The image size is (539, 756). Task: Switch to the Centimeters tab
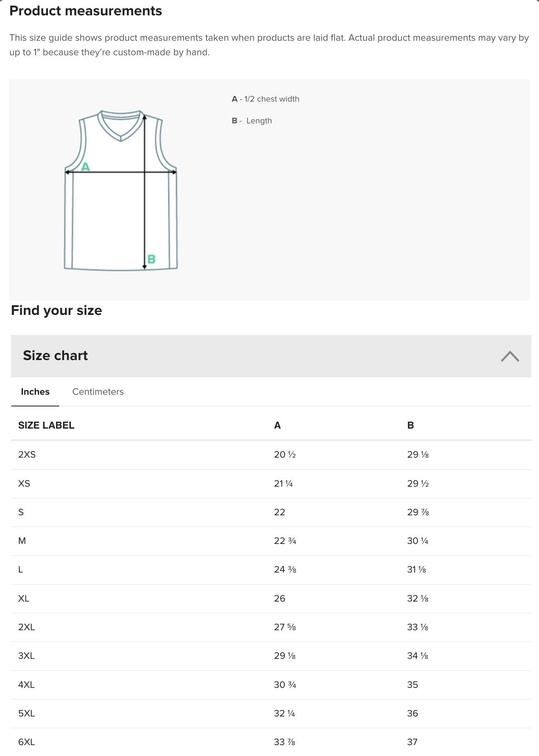pos(98,392)
